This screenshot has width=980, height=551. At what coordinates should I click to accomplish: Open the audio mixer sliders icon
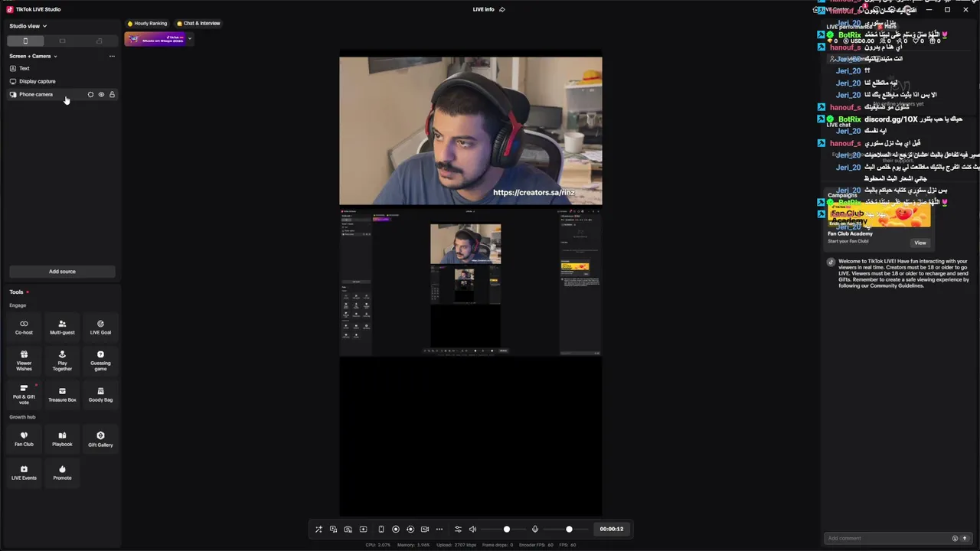coord(458,529)
